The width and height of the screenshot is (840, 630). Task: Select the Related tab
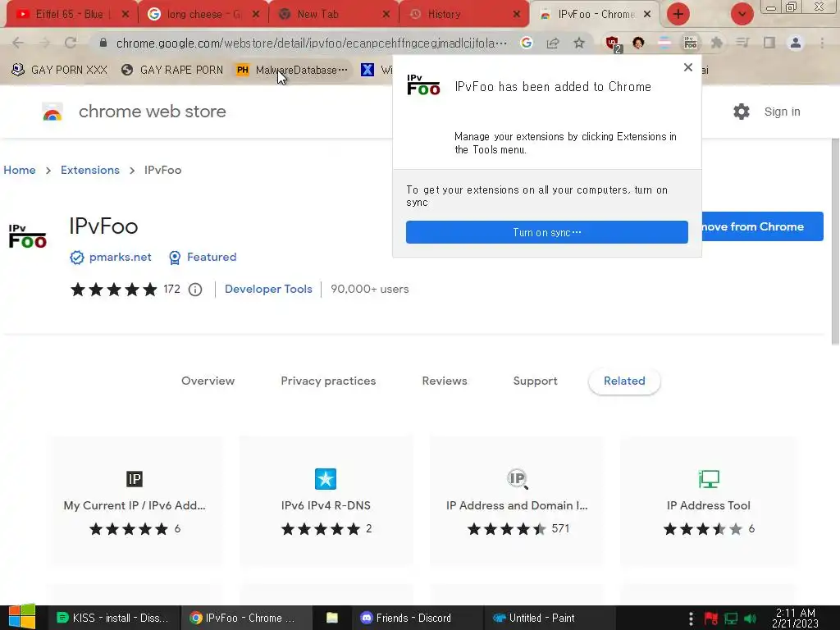pyautogui.click(x=624, y=381)
